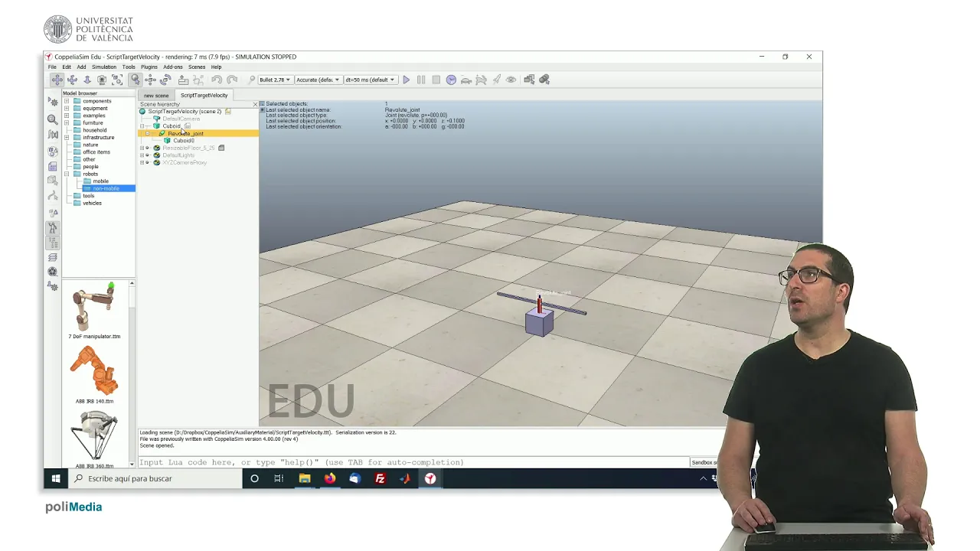Open the scene selector icon

pyautogui.click(x=544, y=80)
